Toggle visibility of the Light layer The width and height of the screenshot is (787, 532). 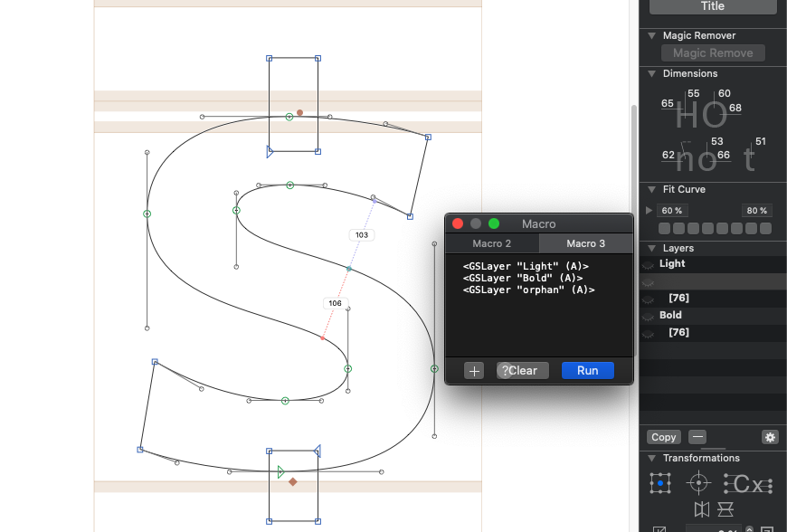click(x=648, y=264)
